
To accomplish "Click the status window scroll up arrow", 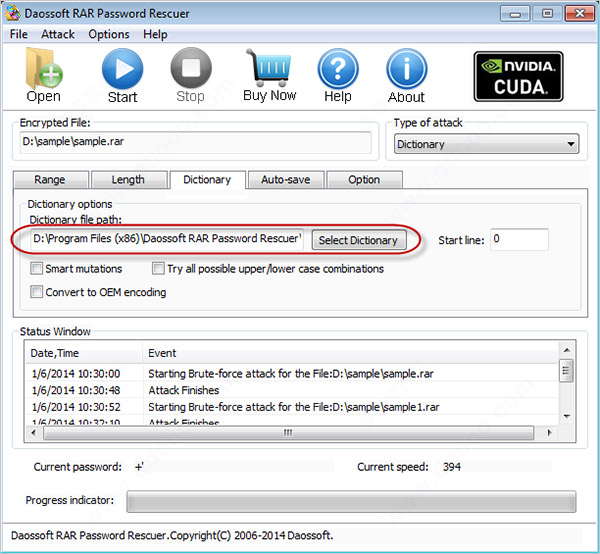I will tap(567, 350).
